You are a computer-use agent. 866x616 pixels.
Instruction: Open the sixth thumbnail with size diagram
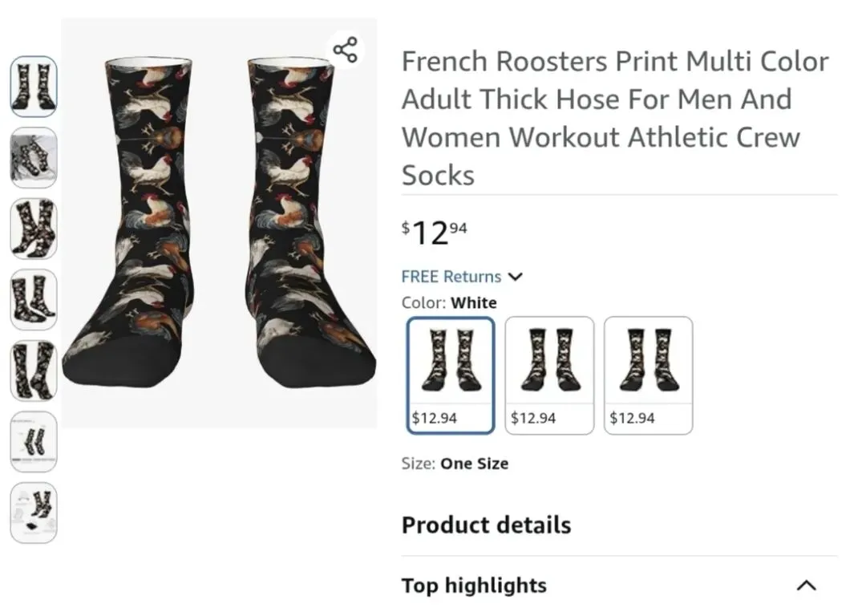coord(34,441)
